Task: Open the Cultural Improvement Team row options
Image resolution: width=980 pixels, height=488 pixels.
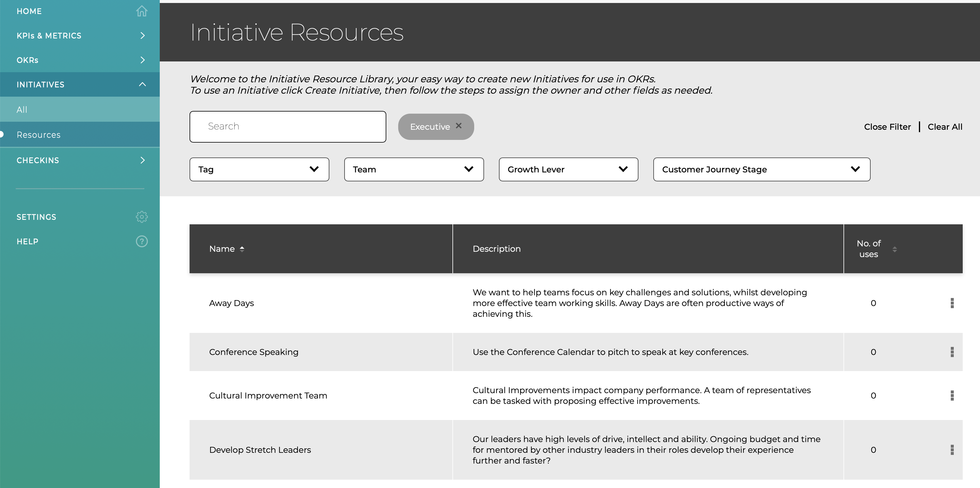Action: coord(952,396)
